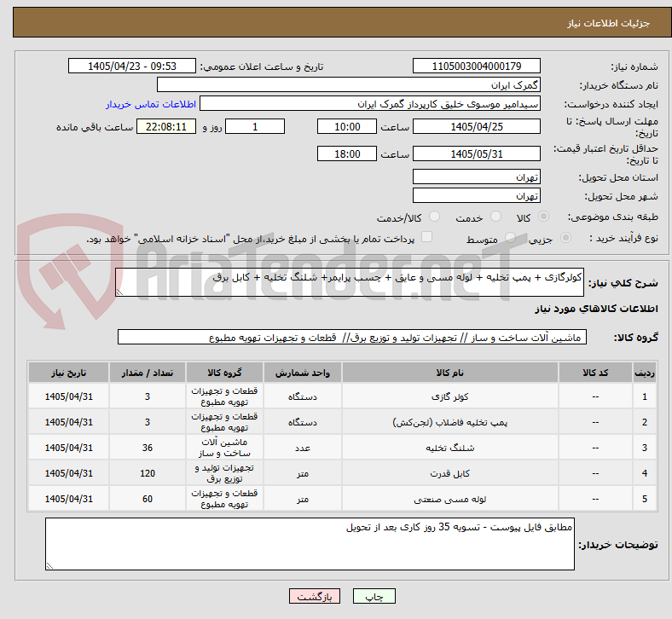Select the جزیی purchase type radio
Viewport: 672px width, 619px height.
(x=565, y=237)
